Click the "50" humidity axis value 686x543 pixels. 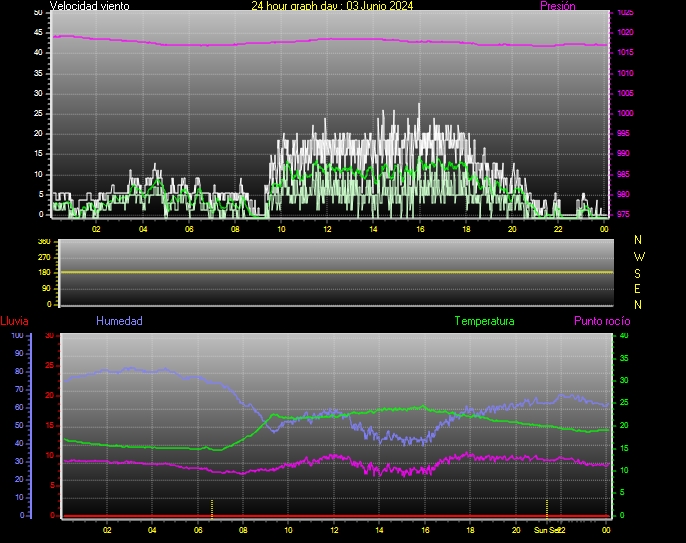coord(19,426)
